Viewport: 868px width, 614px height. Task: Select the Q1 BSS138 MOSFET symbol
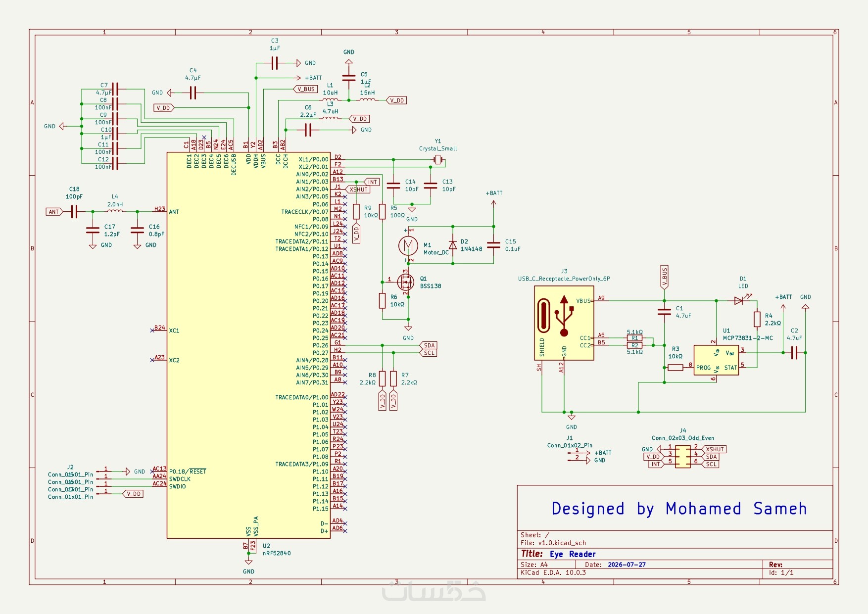pos(406,283)
